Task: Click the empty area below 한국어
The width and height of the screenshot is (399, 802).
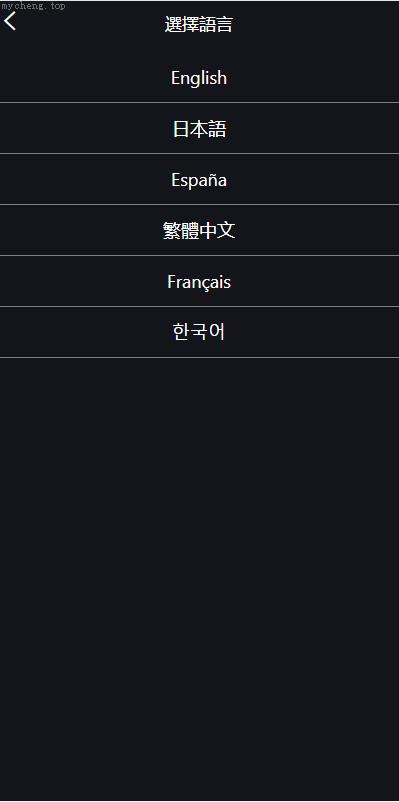Action: (x=200, y=578)
